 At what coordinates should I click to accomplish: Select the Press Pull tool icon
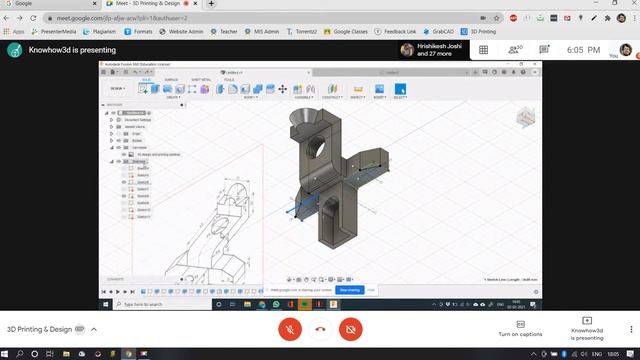[x=220, y=89]
